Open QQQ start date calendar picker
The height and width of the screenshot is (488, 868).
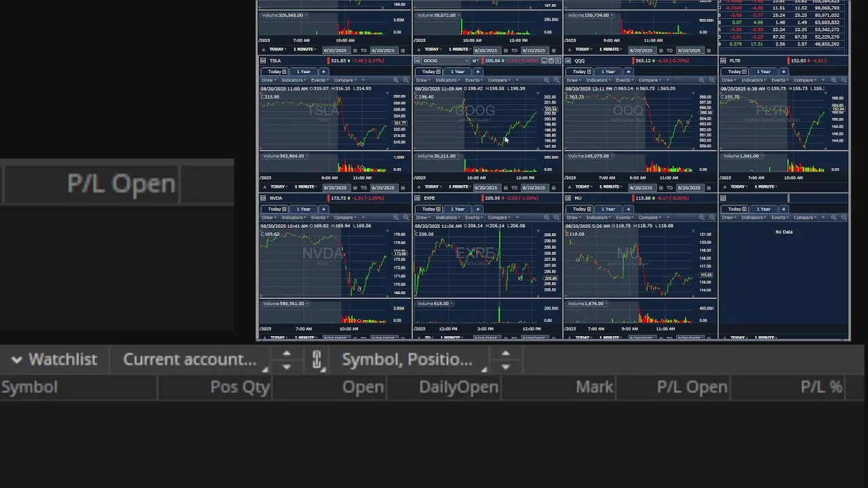point(661,188)
